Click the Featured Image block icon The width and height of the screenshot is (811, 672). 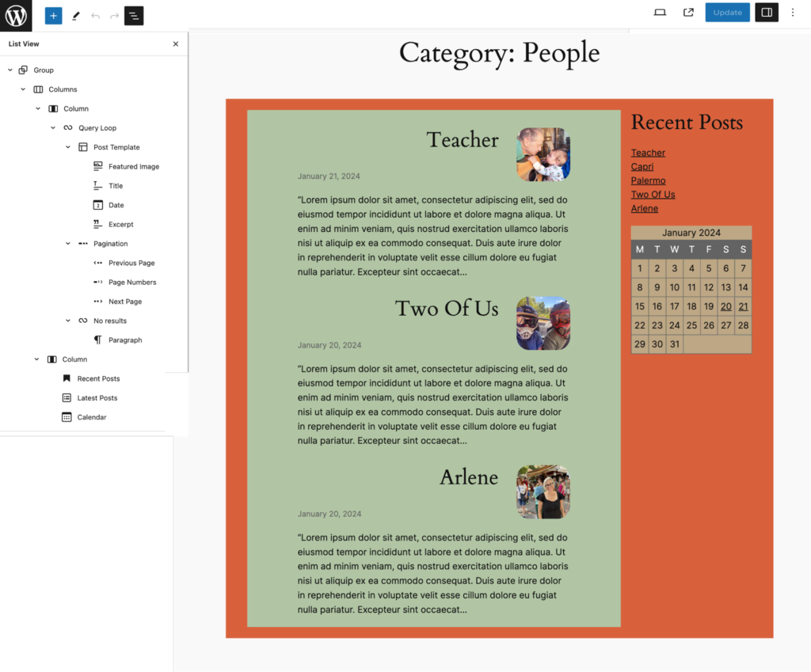(97, 166)
